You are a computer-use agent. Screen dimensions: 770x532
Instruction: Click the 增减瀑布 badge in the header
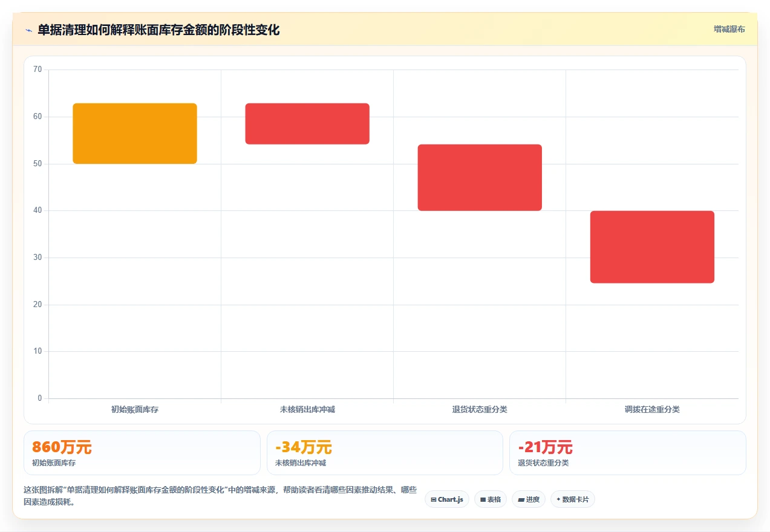pos(729,29)
